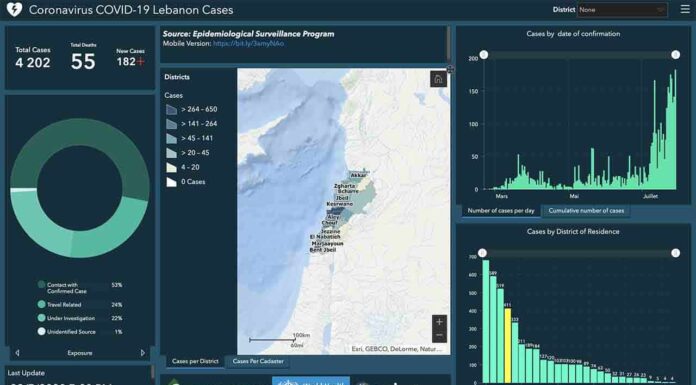The image size is (696, 385).
Task: Toggle Travel Related legend entry
Action: [x=80, y=305]
